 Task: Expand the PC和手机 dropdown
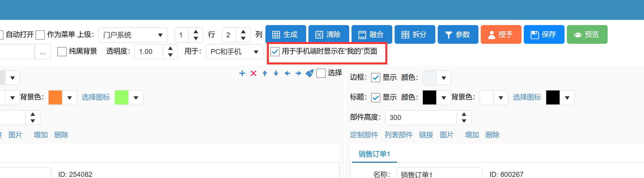point(234,52)
